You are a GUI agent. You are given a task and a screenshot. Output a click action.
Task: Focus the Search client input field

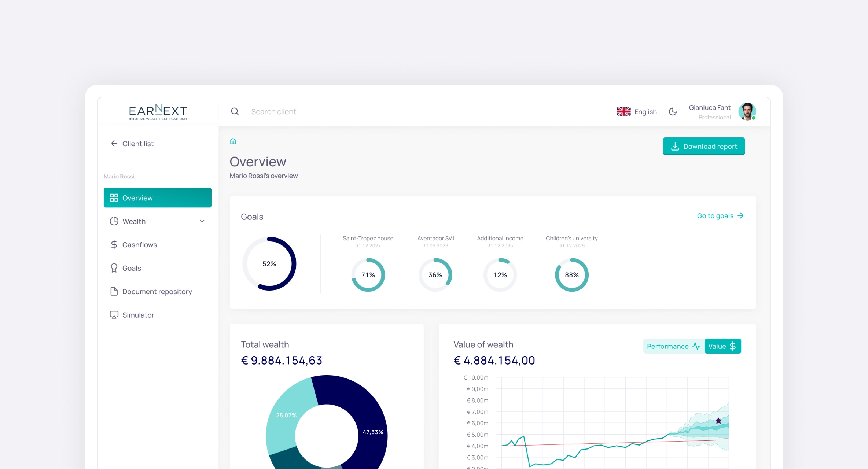pyautogui.click(x=273, y=112)
